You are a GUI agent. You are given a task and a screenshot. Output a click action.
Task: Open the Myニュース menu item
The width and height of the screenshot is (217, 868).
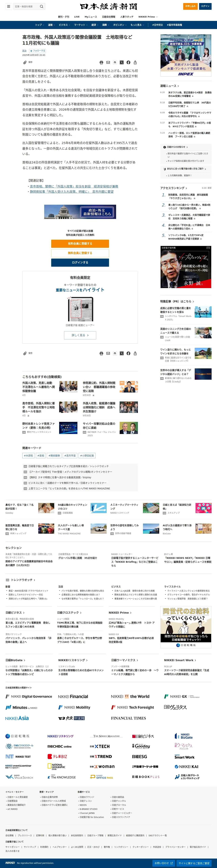pyautogui.click(x=91, y=17)
